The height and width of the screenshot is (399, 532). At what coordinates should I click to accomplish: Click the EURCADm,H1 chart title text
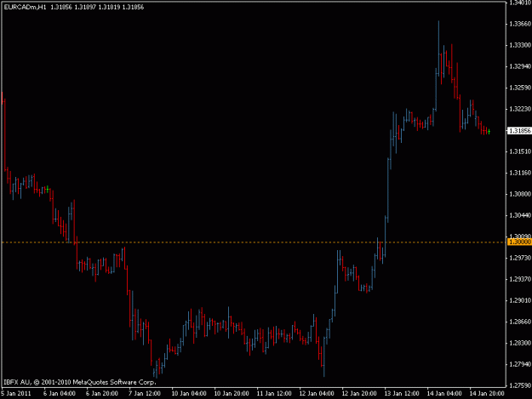coord(25,7)
